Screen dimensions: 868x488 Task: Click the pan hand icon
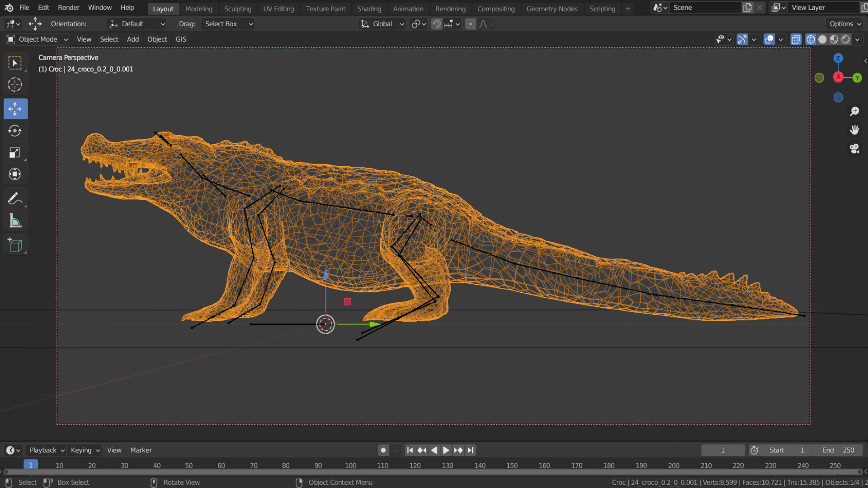[854, 130]
